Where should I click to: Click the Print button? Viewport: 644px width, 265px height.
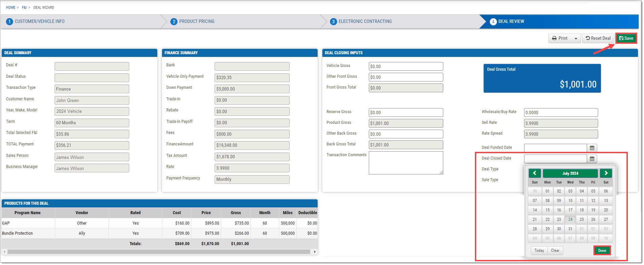pos(560,38)
